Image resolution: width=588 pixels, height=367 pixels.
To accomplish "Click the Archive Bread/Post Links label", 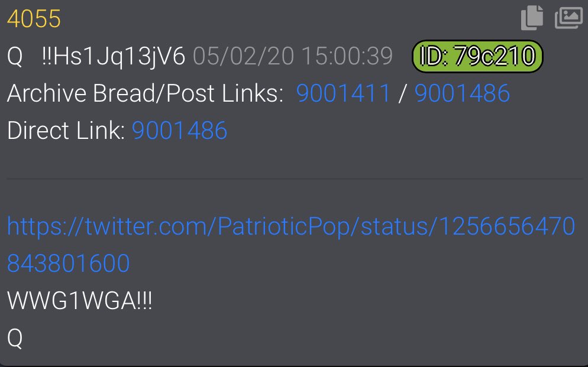I will (145, 93).
